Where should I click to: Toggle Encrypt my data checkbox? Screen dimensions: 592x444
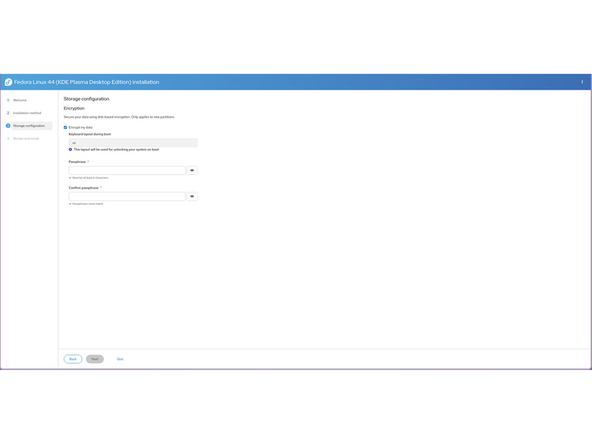point(65,128)
